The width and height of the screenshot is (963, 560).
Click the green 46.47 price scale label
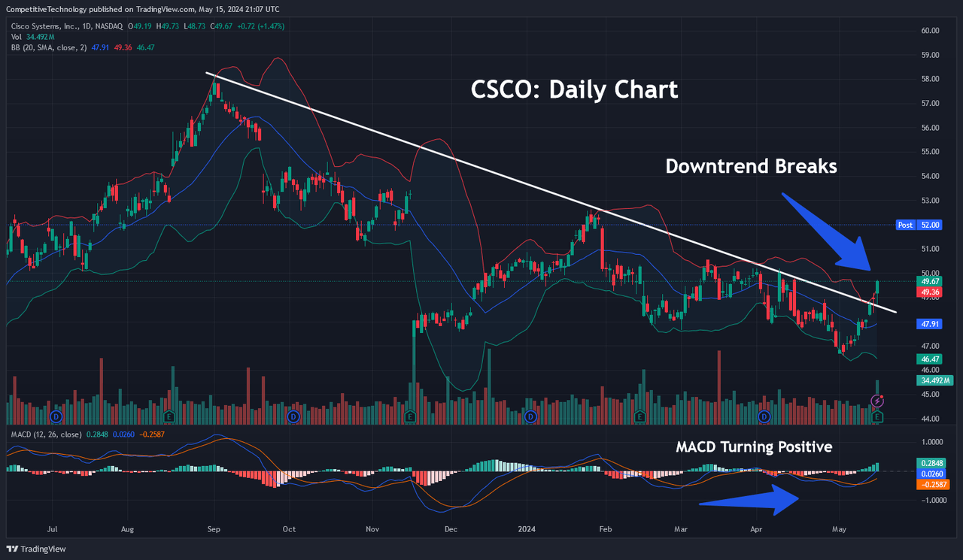coord(928,359)
